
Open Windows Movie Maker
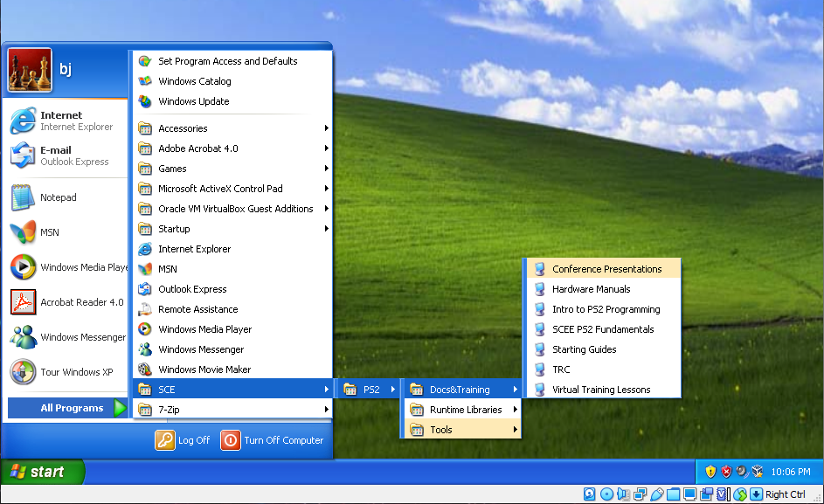204,369
